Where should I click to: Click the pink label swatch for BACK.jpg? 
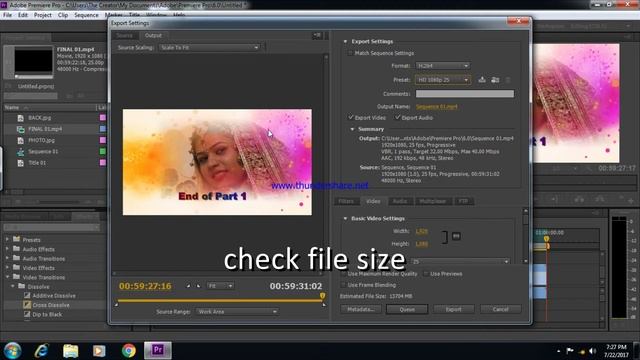tap(102, 118)
